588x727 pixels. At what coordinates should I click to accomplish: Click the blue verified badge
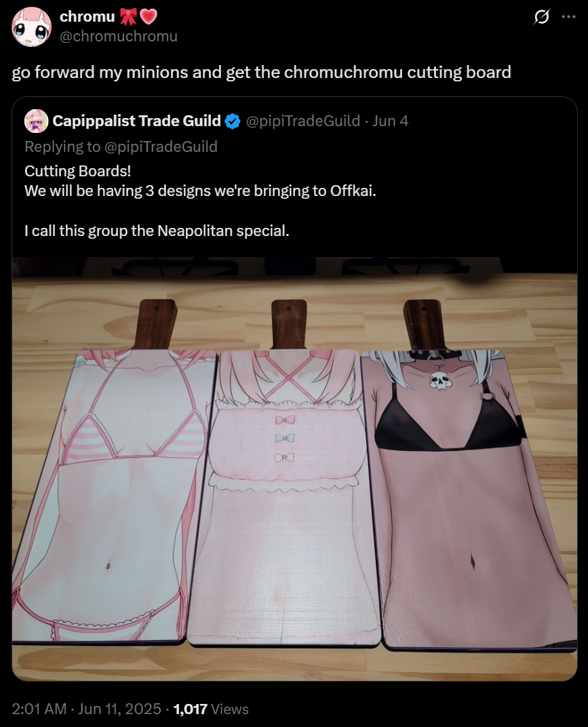pos(233,121)
